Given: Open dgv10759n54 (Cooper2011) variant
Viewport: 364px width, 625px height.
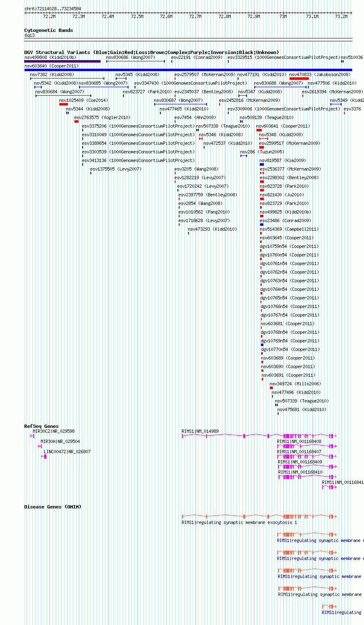Looking at the screenshot, I should pos(289,246).
